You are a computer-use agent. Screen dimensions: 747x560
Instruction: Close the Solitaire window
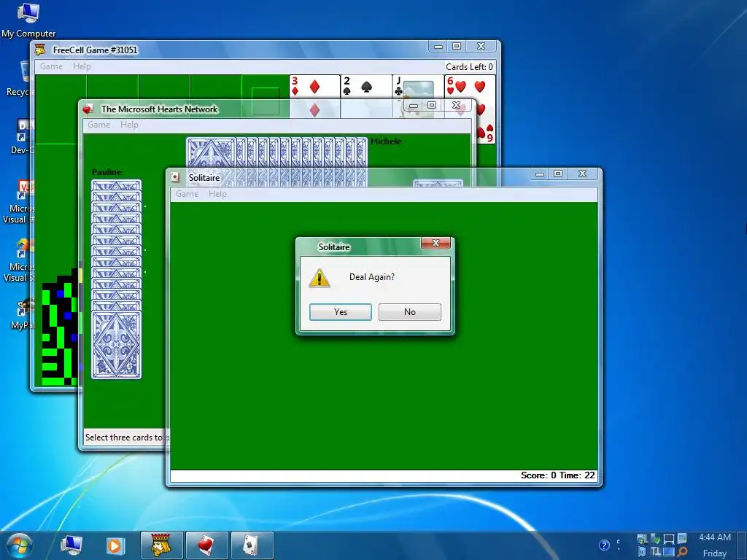[x=582, y=174]
